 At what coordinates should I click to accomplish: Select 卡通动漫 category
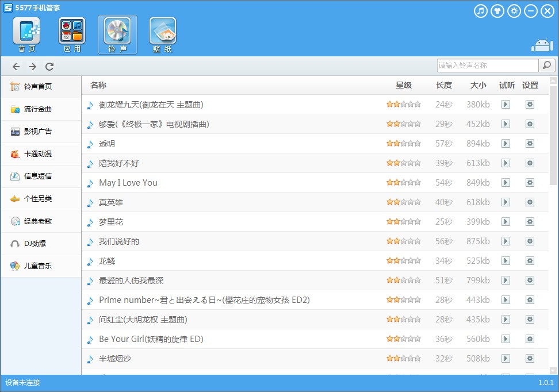[x=41, y=154]
